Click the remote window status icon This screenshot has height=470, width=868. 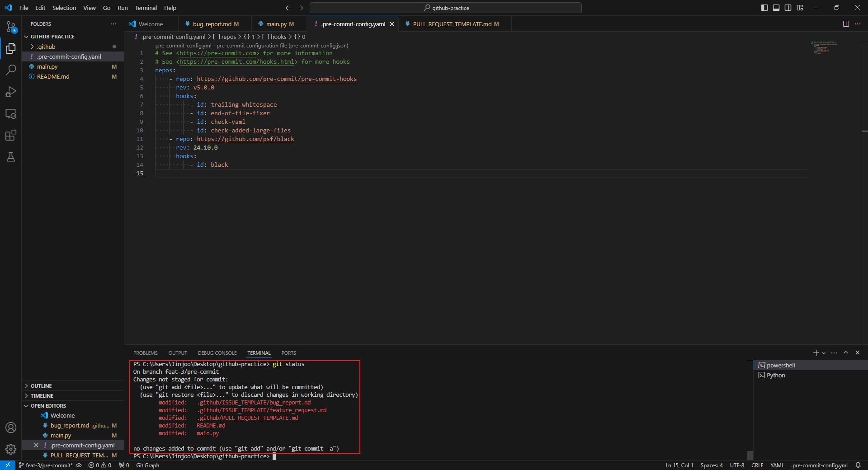point(8,465)
